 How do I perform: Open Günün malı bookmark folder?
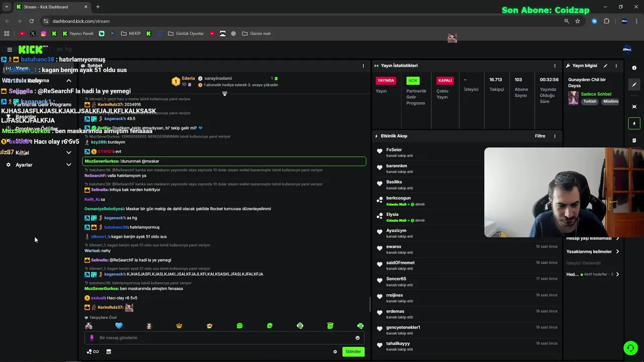[256, 34]
